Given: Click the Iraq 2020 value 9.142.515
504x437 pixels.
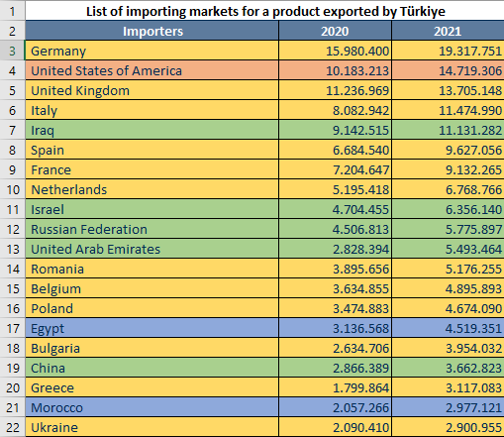Looking at the screenshot, I should (x=335, y=130).
